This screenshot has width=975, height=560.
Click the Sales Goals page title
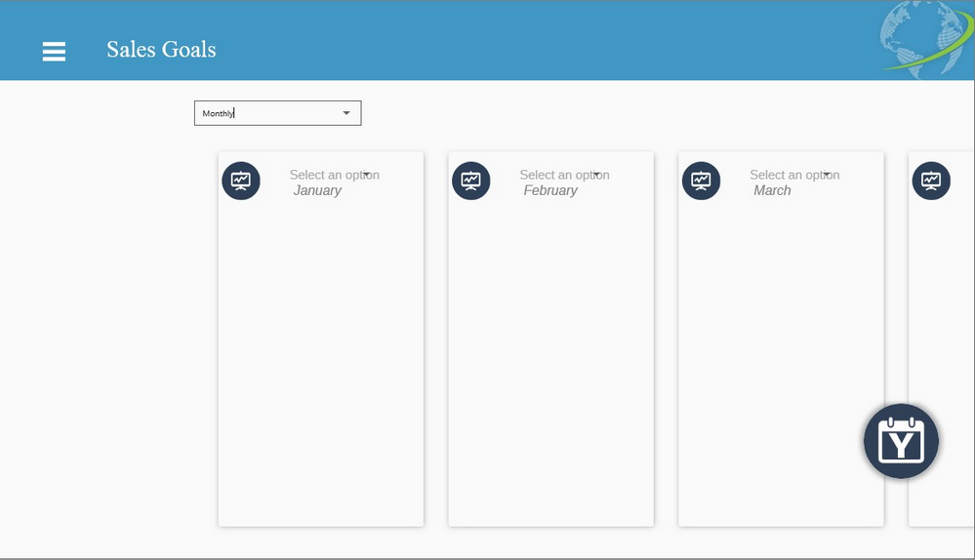click(x=161, y=49)
